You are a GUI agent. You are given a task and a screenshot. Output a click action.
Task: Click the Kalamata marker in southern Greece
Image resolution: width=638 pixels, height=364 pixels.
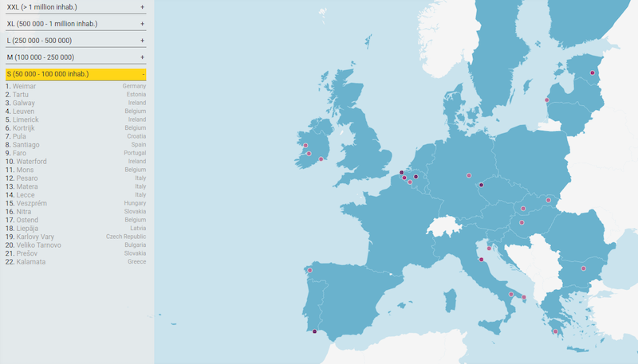pyautogui.click(x=555, y=331)
